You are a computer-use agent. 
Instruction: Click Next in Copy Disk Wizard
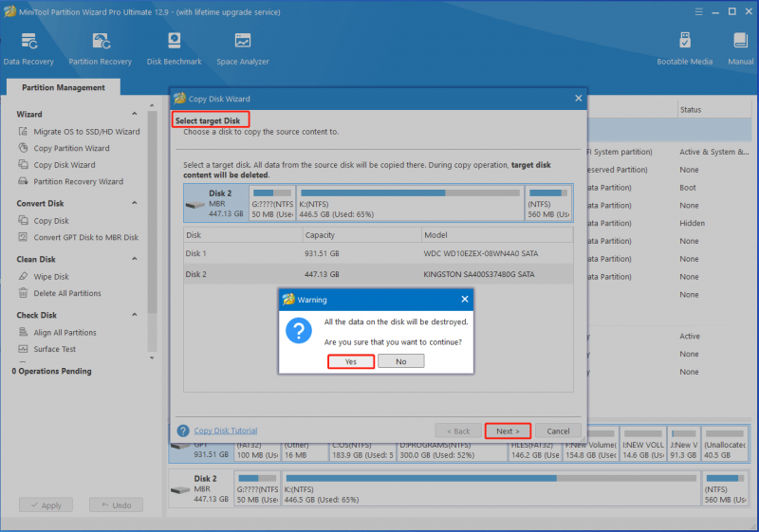click(x=508, y=431)
